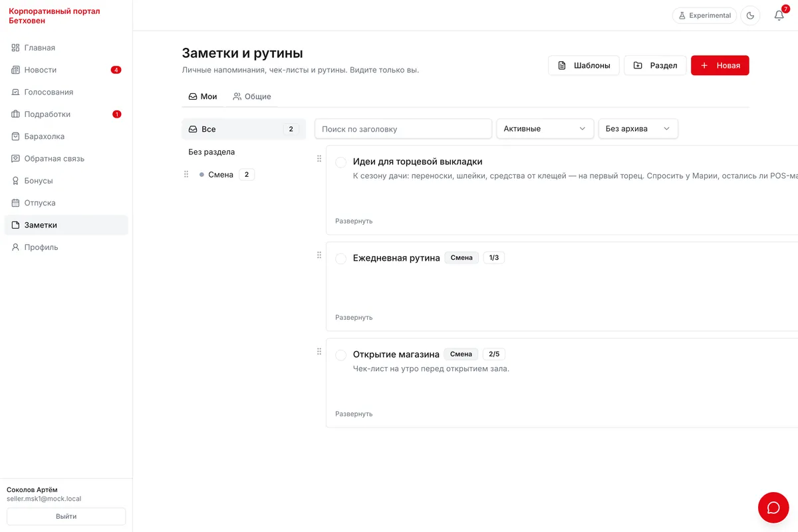Select the Все notes filter

(243, 129)
